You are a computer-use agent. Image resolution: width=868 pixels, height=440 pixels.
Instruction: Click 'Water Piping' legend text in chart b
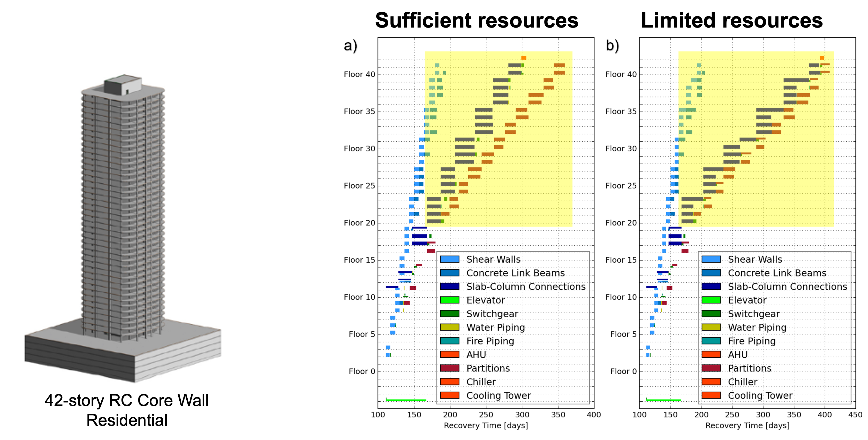(x=757, y=327)
